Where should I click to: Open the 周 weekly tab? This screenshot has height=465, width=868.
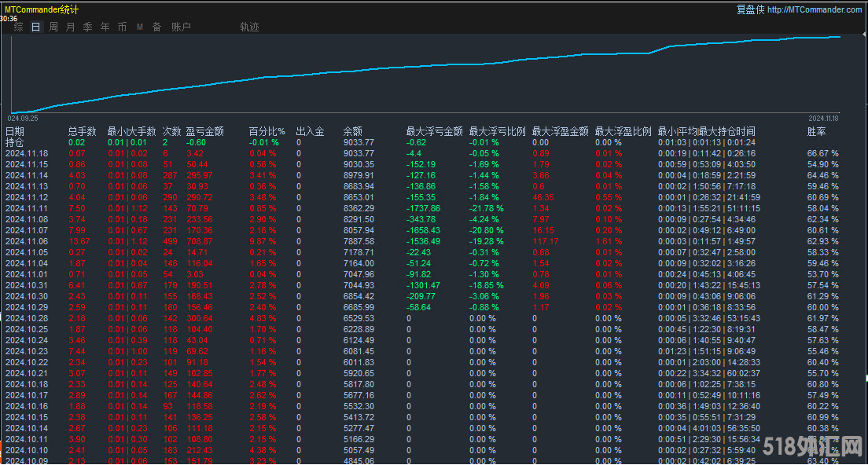53,27
